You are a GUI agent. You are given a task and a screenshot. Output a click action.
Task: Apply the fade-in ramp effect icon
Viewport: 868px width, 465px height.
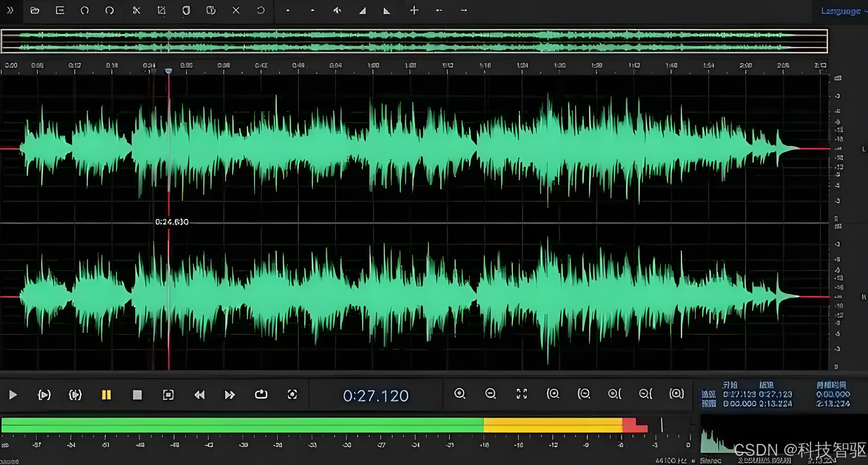coord(362,11)
